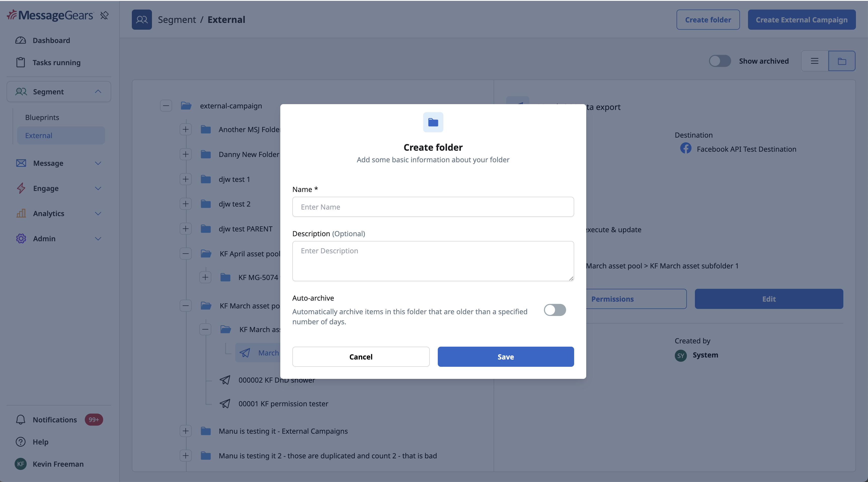This screenshot has width=868, height=482.
Task: Toggle Show archived switch
Action: [720, 61]
